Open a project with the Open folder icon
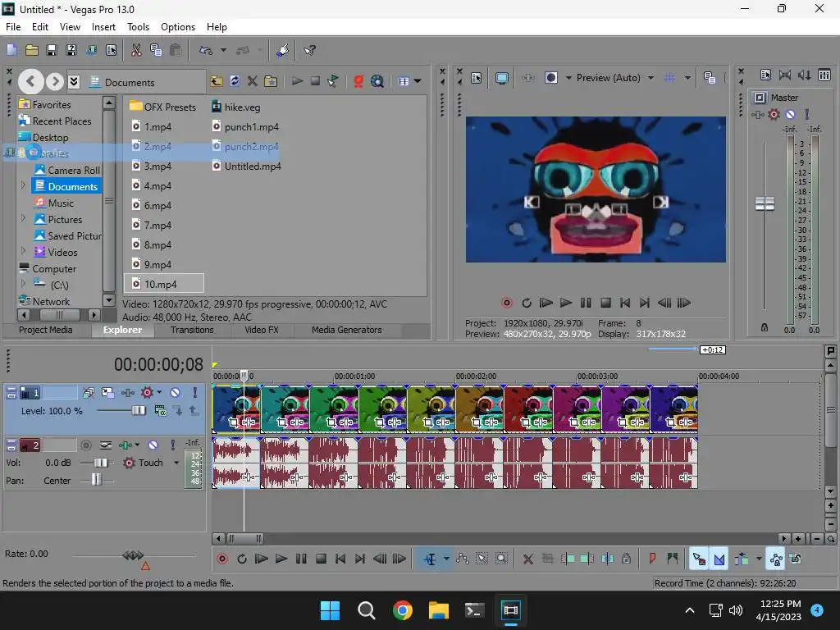 point(32,50)
